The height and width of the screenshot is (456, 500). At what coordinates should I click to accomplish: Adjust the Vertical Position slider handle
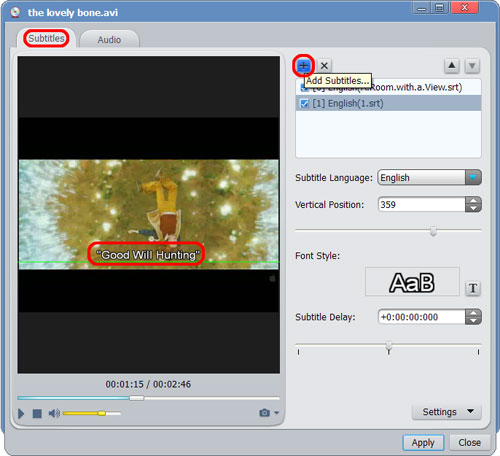click(x=433, y=231)
